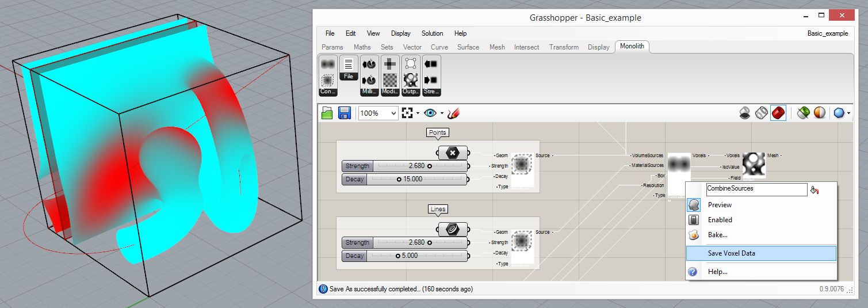The image size is (868, 308).
Task: Click the blue Save floppy disk icon
Action: click(345, 113)
